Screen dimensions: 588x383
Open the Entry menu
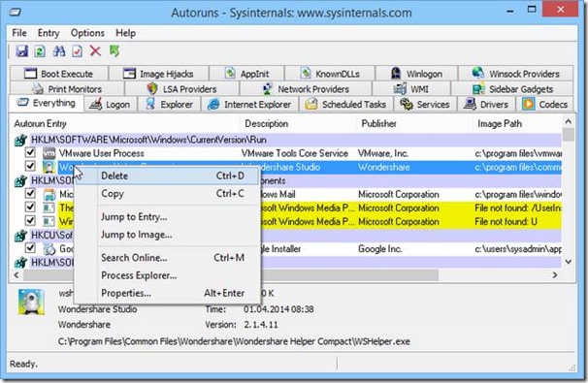(x=49, y=33)
